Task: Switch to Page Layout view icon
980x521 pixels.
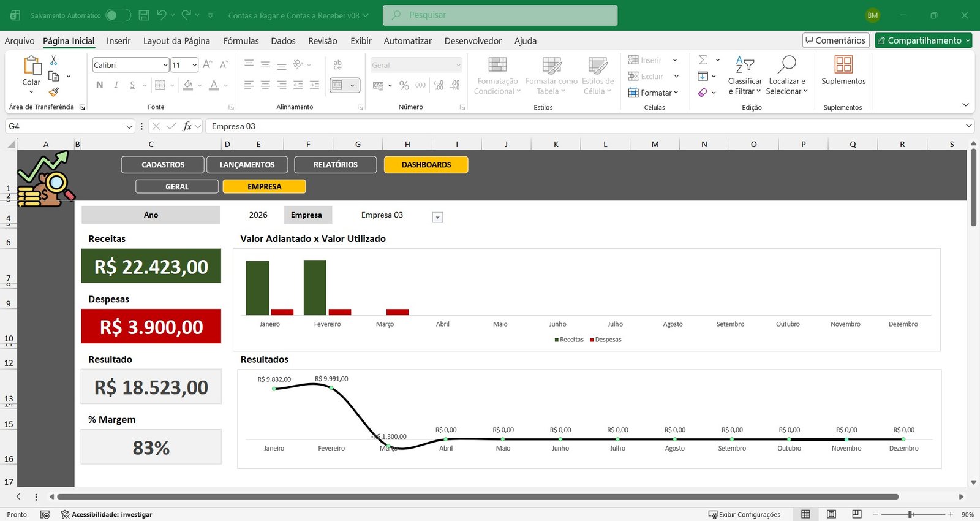Action: tap(831, 514)
